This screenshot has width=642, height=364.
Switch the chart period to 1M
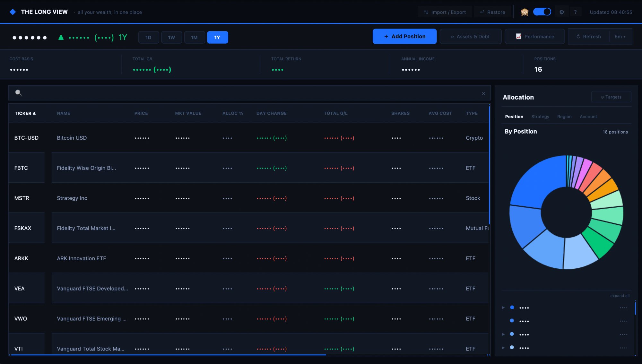click(x=195, y=37)
